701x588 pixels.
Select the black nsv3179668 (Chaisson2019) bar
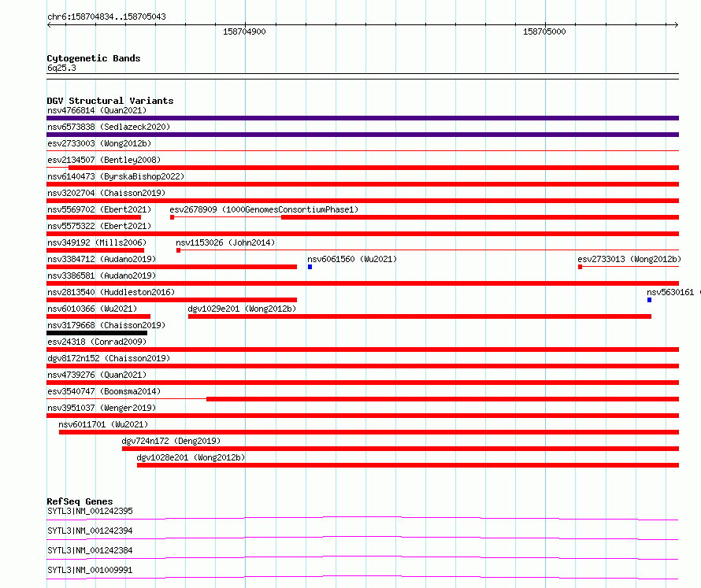tap(97, 333)
